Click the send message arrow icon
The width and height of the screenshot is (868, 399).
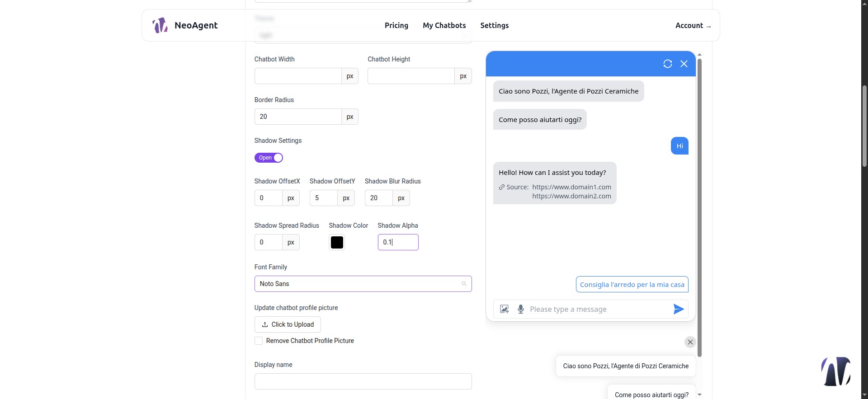pos(678,309)
